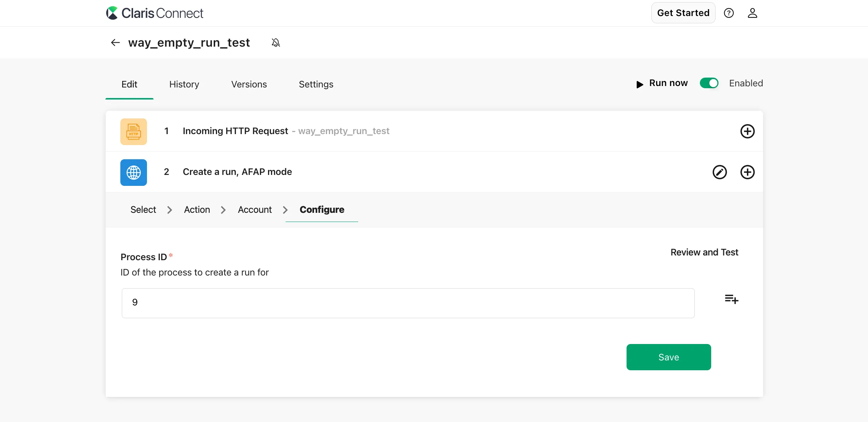Insert a variable into the Process ID field
Viewport: 868px width, 422px height.
[x=731, y=299]
